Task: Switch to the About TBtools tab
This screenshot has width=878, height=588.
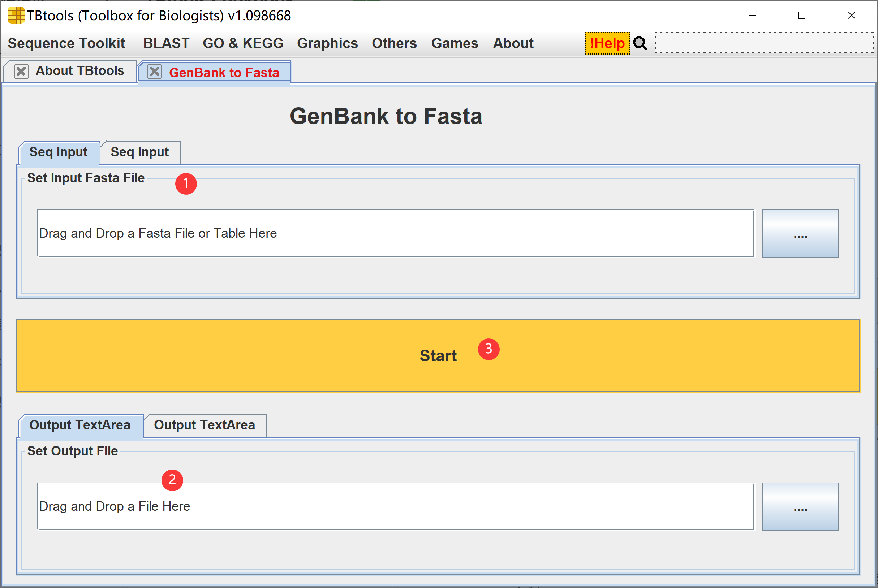Action: pos(79,71)
